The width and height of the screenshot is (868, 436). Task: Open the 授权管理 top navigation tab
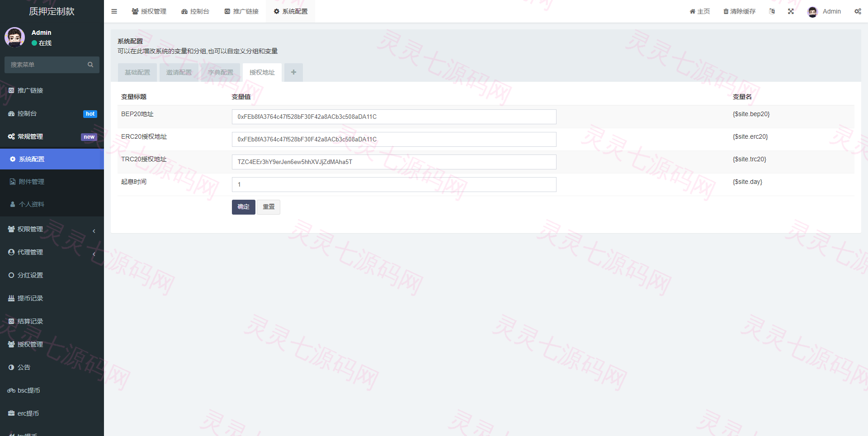pos(149,11)
